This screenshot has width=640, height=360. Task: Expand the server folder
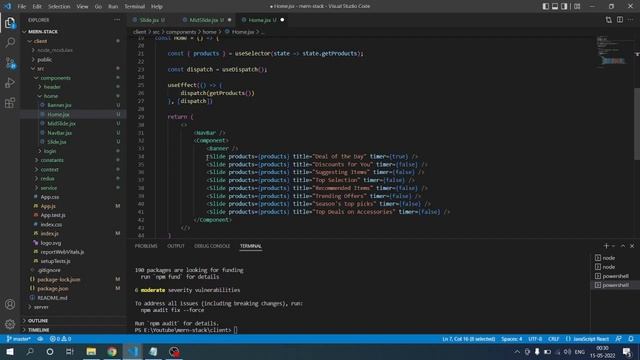point(41,307)
